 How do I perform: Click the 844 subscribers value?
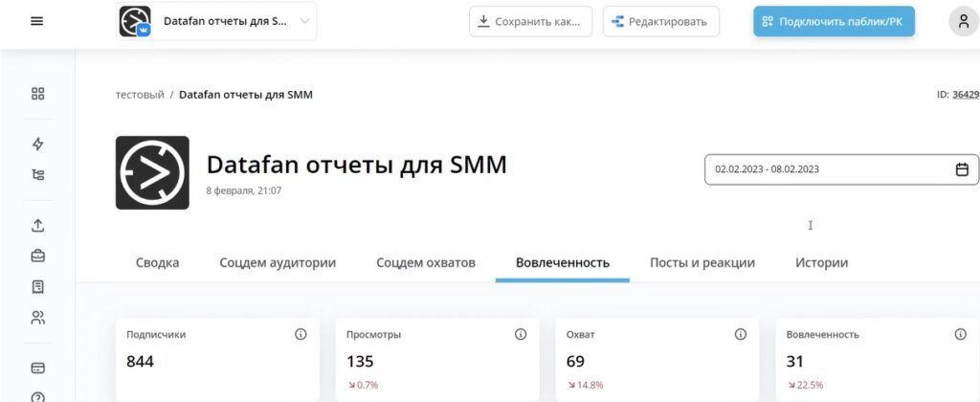pos(140,362)
